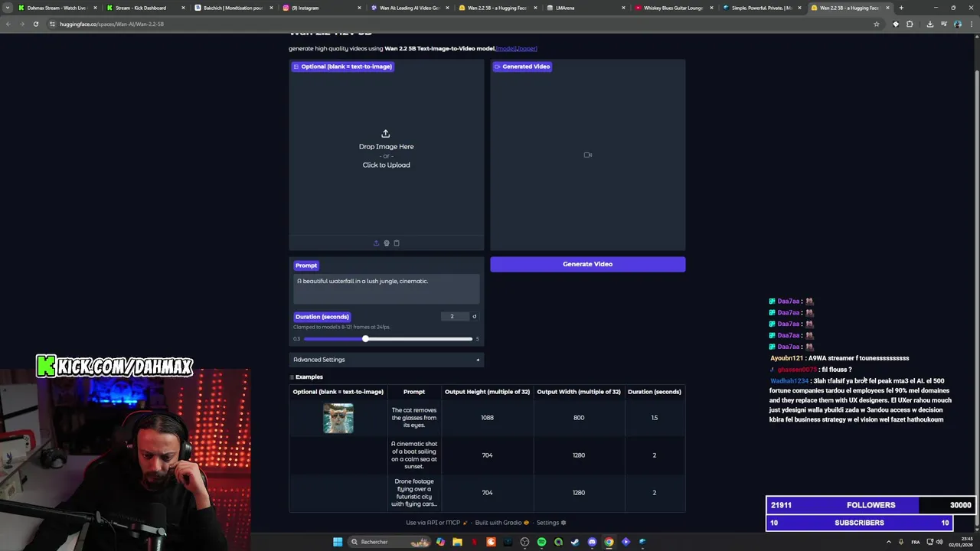Image resolution: width=980 pixels, height=551 pixels.
Task: Open the Windows Start menu
Action: click(338, 542)
